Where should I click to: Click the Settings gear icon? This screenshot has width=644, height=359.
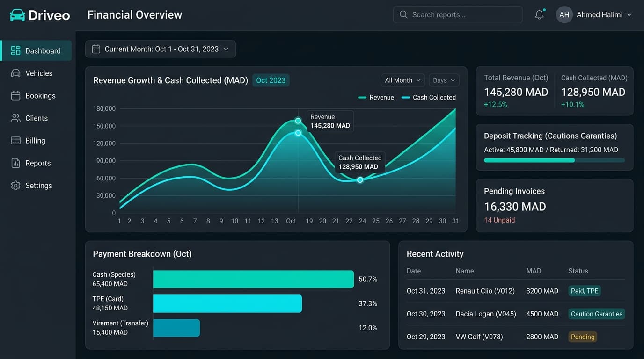[x=15, y=185]
